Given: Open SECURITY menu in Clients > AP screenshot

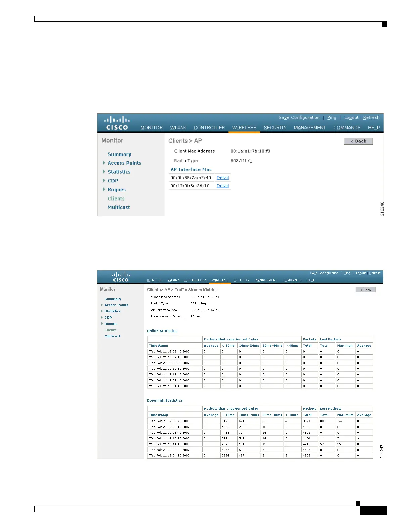Looking at the screenshot, I should [x=275, y=128].
